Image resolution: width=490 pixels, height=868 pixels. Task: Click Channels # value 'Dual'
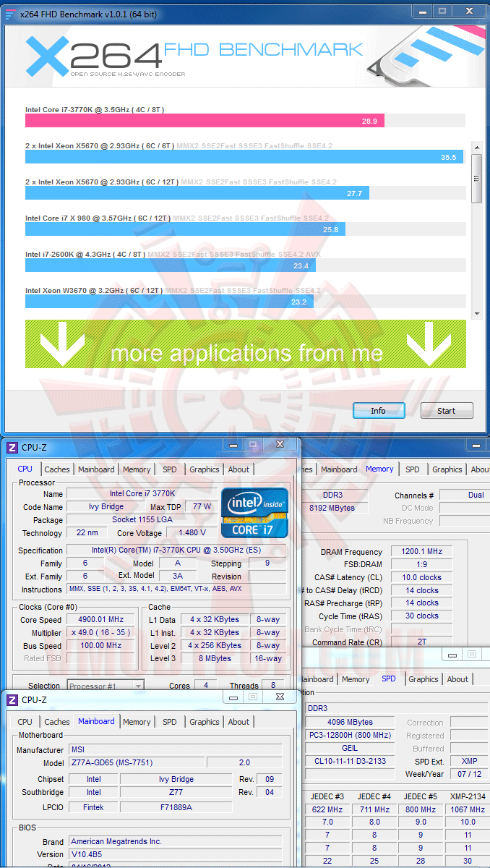coord(464,495)
